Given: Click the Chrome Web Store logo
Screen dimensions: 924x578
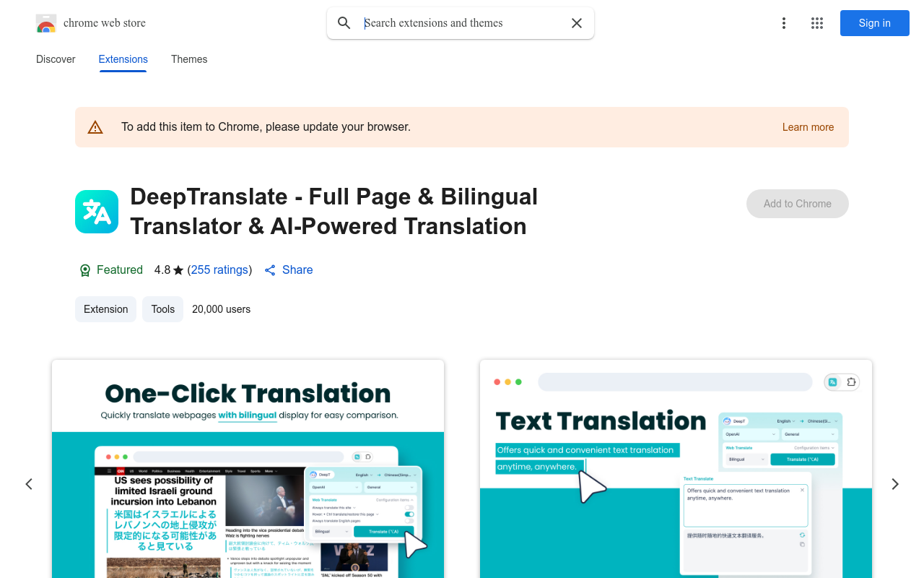Looking at the screenshot, I should (46, 23).
